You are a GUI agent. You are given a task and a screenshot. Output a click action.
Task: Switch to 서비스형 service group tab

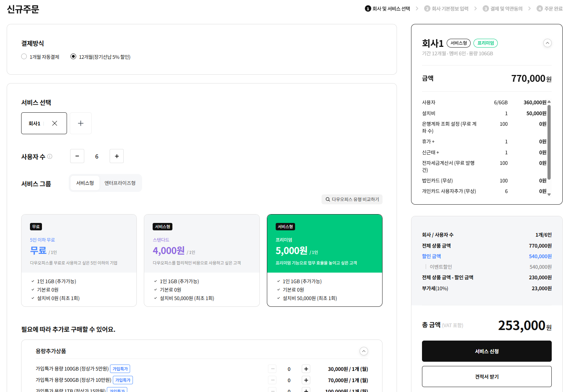tap(85, 183)
